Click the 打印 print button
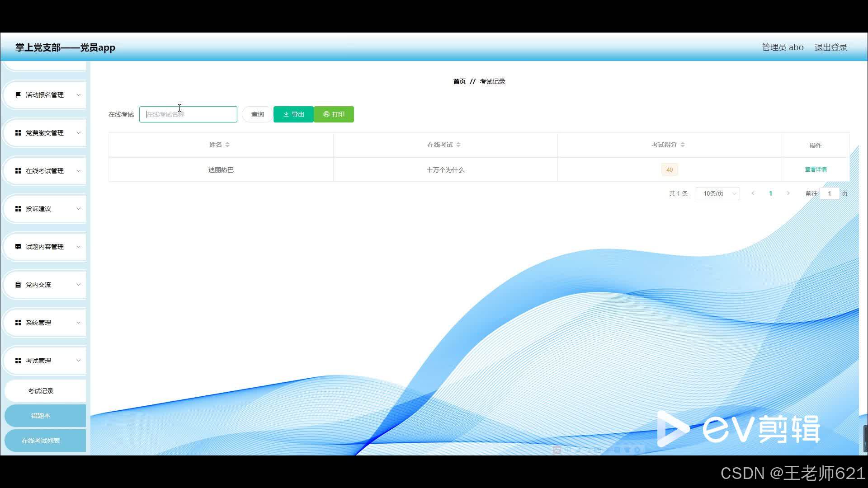Screen dimensions: 868x488 [334, 114]
